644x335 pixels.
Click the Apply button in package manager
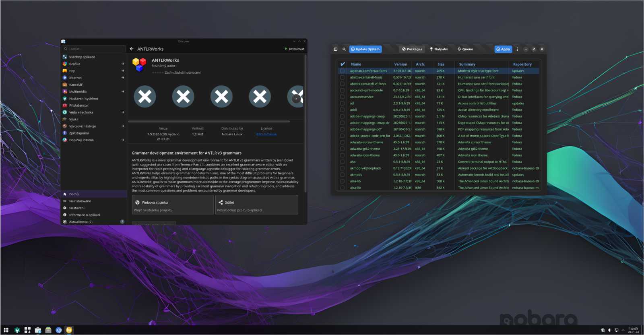point(503,49)
